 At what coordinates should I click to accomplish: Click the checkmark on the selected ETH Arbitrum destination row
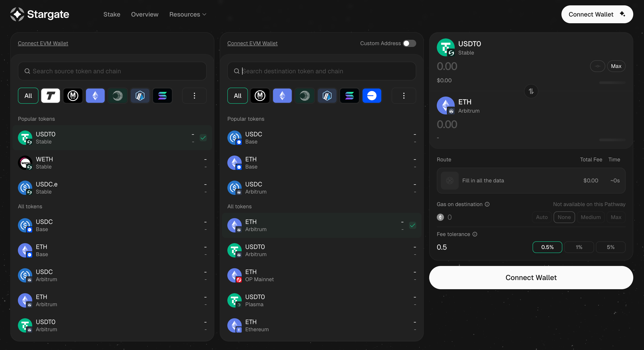pyautogui.click(x=412, y=226)
